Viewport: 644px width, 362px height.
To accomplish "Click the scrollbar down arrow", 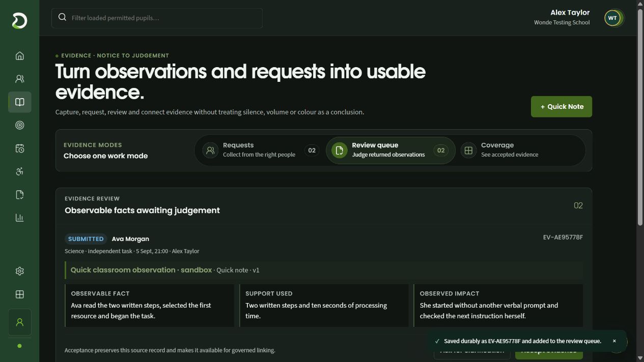I will 640,358.
